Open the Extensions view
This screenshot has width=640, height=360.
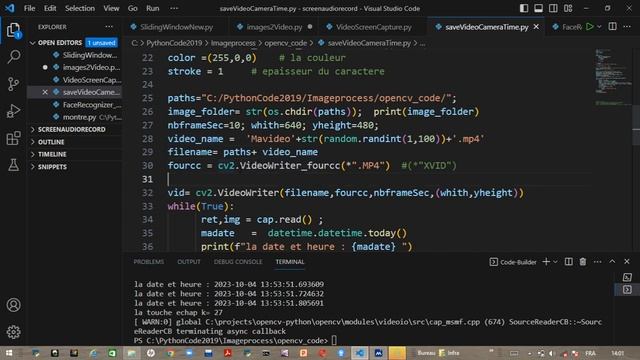[13, 138]
